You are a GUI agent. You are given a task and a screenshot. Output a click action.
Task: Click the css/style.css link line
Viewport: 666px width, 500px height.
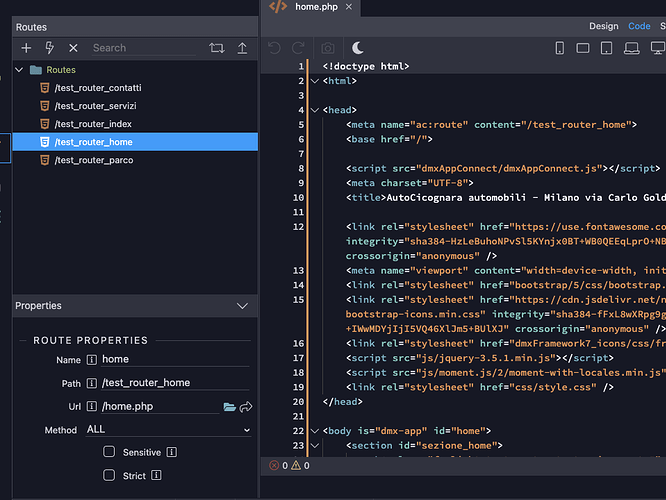(x=480, y=387)
